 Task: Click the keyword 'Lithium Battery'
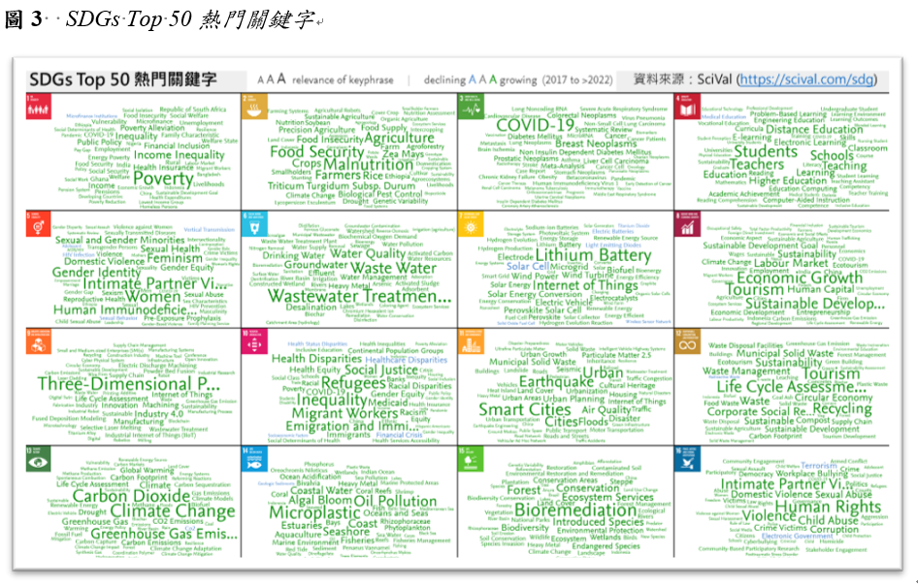tap(593, 255)
